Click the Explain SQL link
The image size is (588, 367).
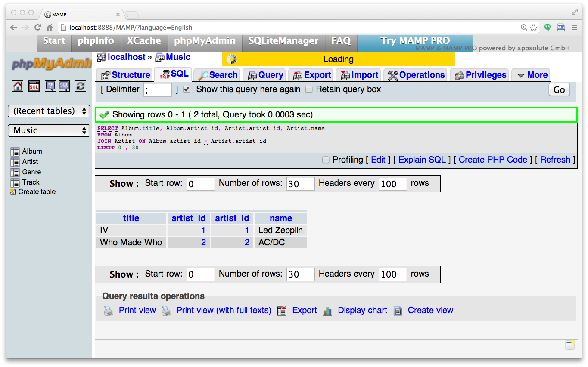[x=422, y=160]
